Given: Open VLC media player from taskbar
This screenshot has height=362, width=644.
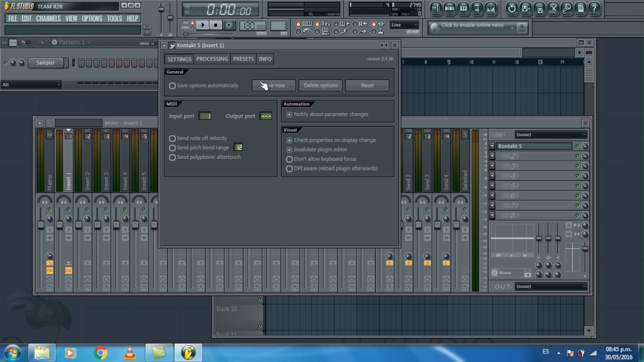Looking at the screenshot, I should (x=130, y=352).
